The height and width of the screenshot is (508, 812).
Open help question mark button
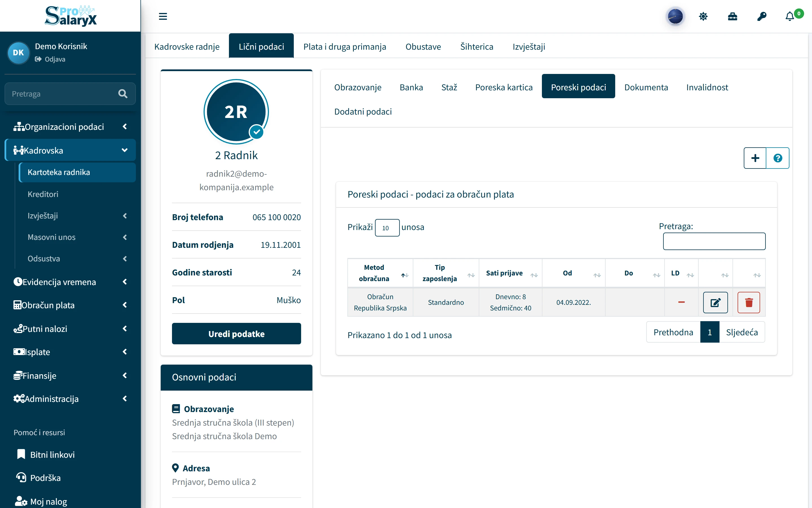pos(778,158)
